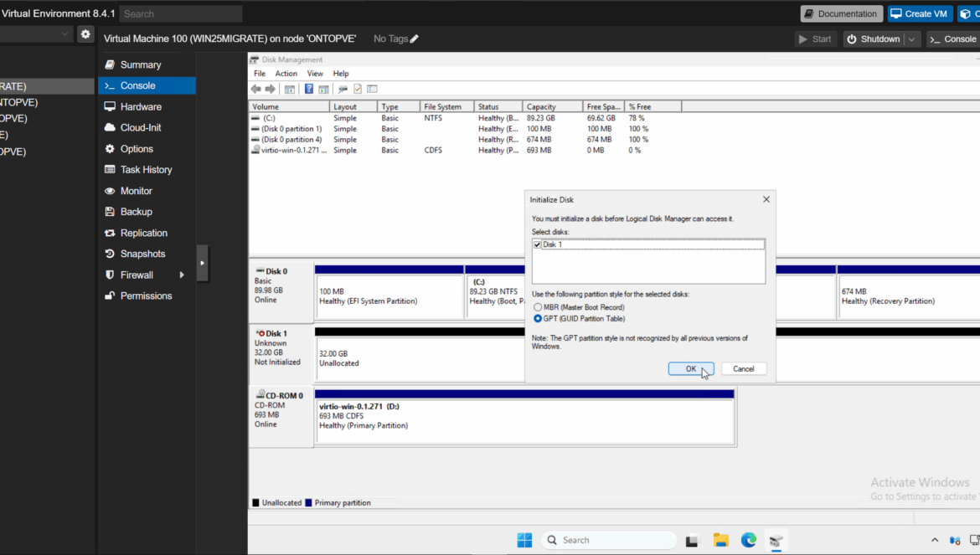Click the toolbar icon with the orange checkmark

pos(358,90)
